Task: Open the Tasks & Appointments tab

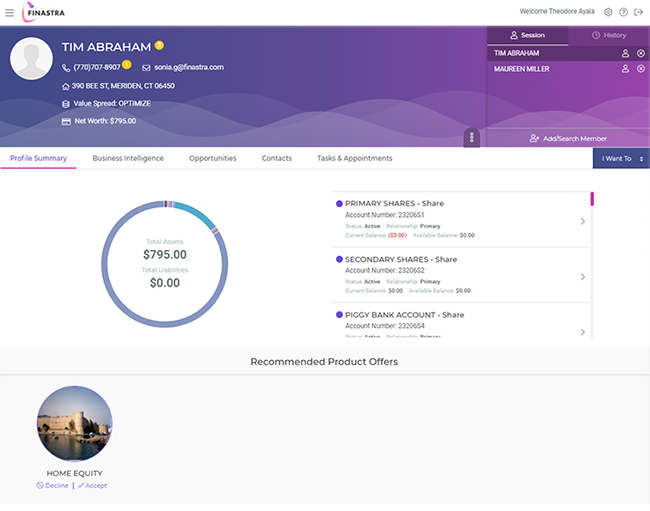Action: [x=354, y=158]
